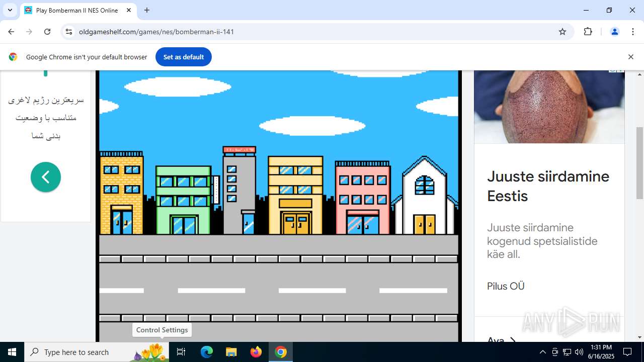Click the Type here to search box

97,352
